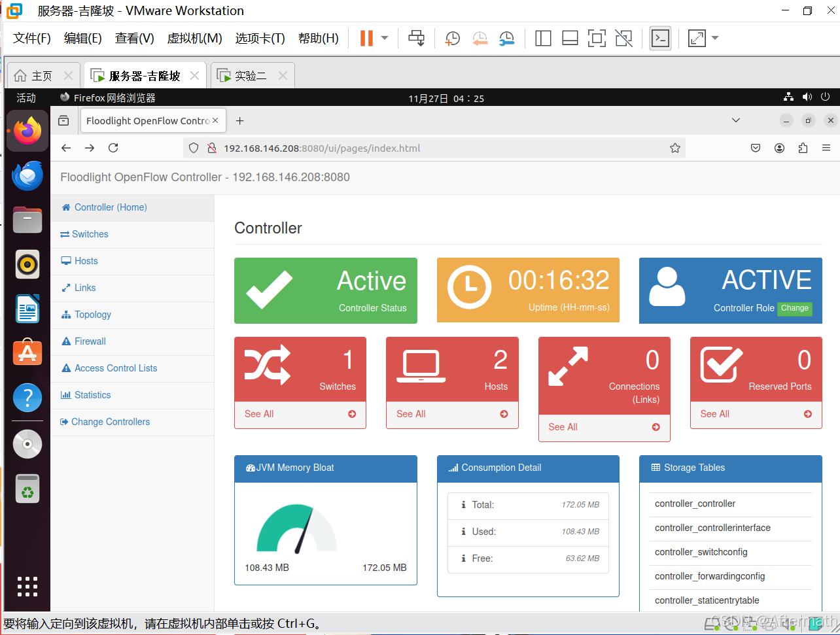Open the 编辑(E) menu

pyautogui.click(x=83, y=38)
